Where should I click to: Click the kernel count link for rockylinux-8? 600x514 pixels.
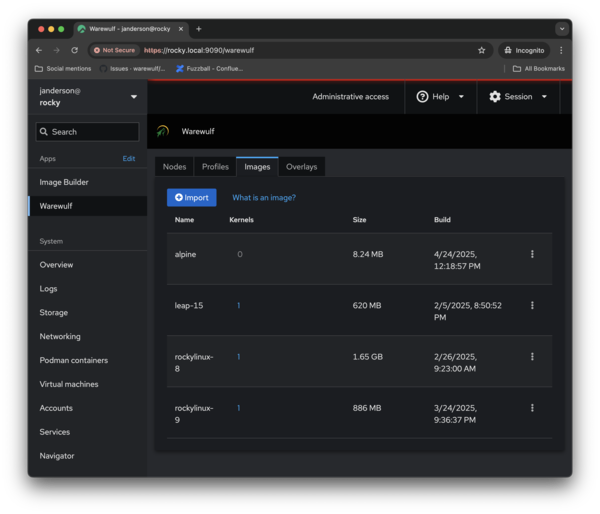pyautogui.click(x=238, y=357)
